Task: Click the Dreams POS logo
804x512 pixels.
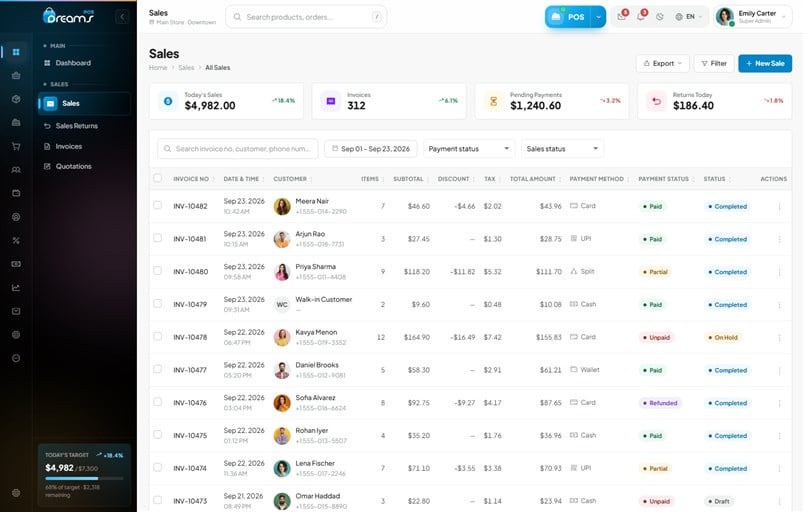Action: 69,16
